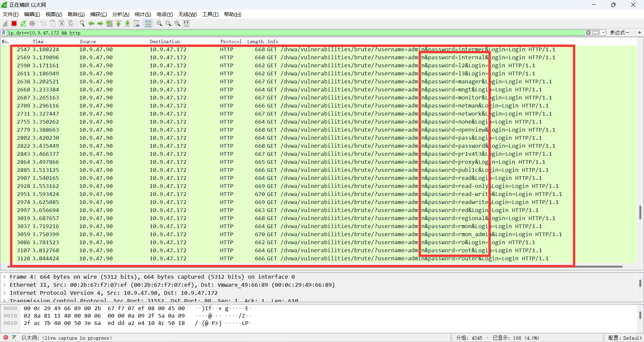Sort by the No. column header
This screenshot has width=644, height=342.
pyautogui.click(x=15, y=42)
